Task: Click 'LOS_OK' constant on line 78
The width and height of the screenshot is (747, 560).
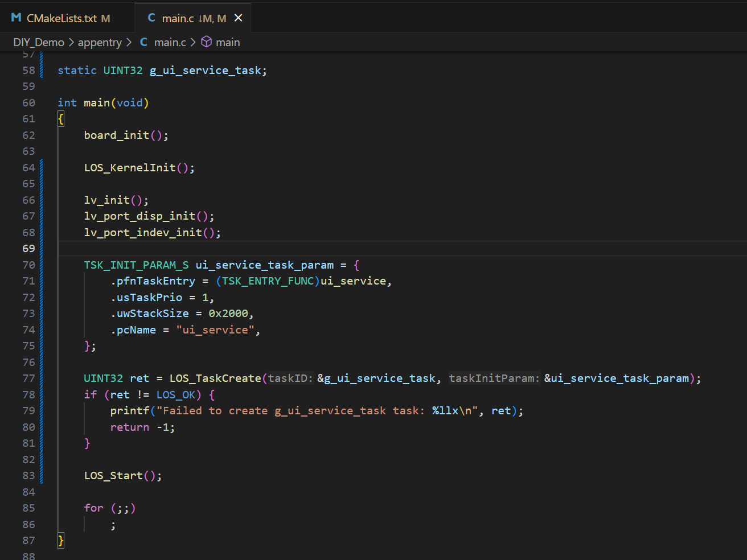Action: click(x=176, y=395)
